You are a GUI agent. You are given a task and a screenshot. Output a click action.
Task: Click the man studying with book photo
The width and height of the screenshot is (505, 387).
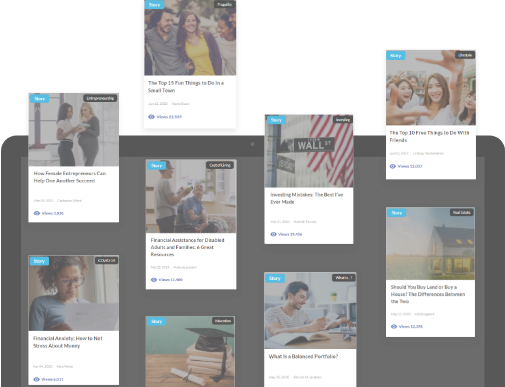coord(310,311)
